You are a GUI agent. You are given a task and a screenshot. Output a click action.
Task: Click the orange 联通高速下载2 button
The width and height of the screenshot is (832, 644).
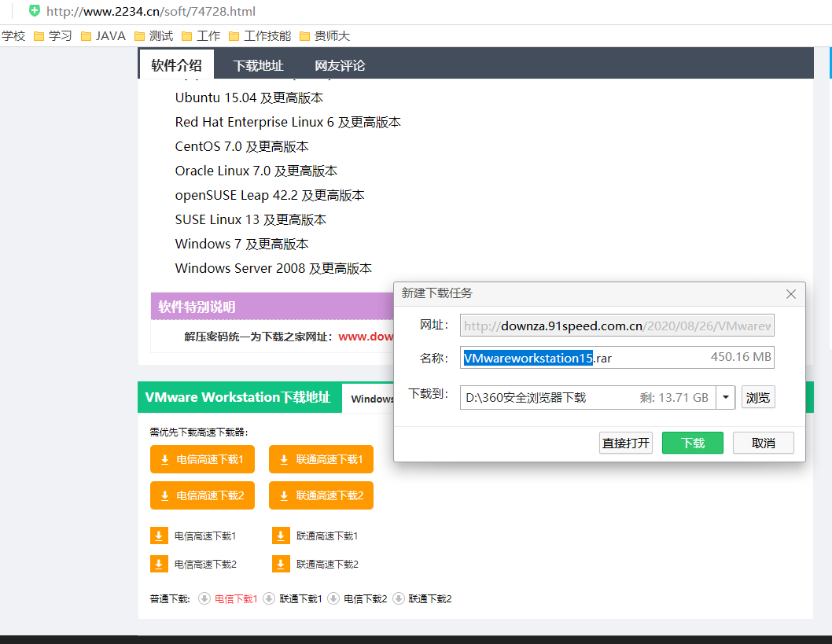click(321, 495)
